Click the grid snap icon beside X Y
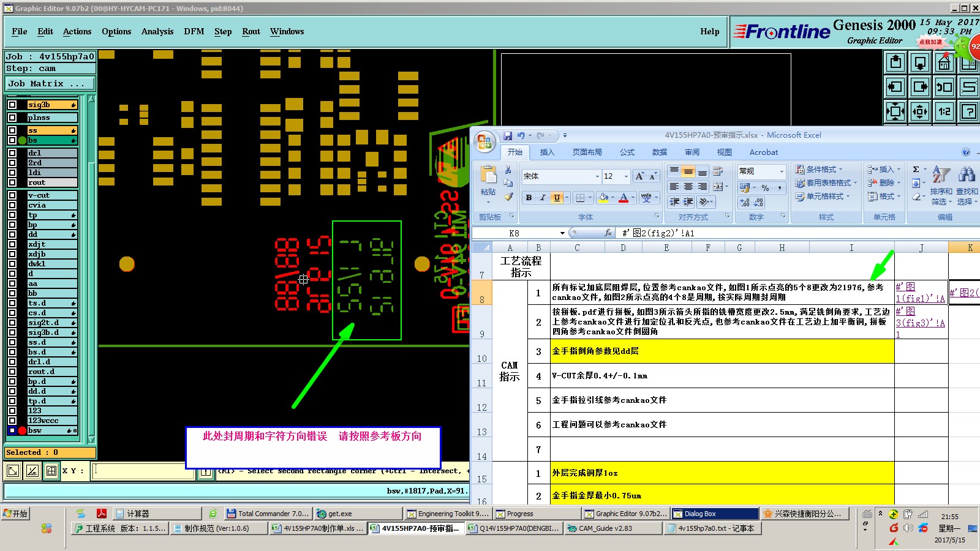Image resolution: width=980 pixels, height=551 pixels. coord(51,471)
